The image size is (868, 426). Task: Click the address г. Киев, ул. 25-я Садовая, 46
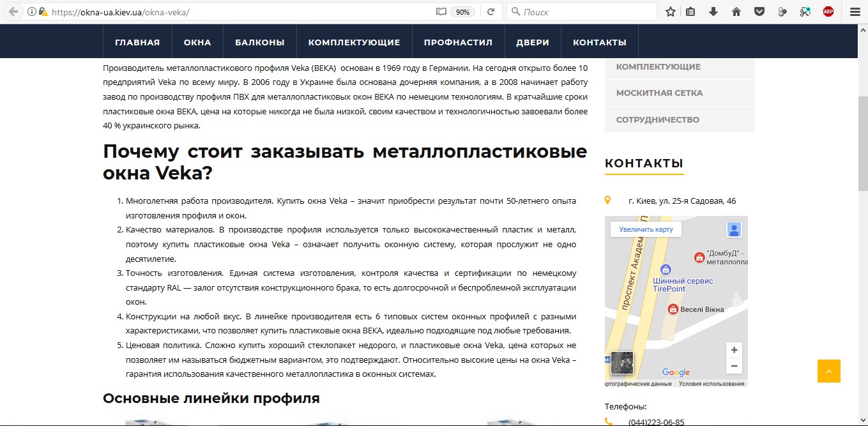pyautogui.click(x=682, y=201)
